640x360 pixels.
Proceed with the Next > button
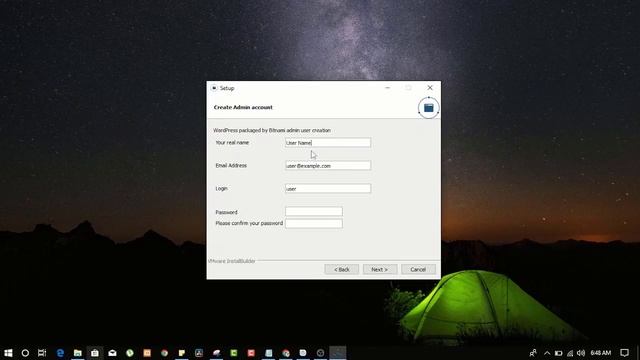[x=380, y=269]
